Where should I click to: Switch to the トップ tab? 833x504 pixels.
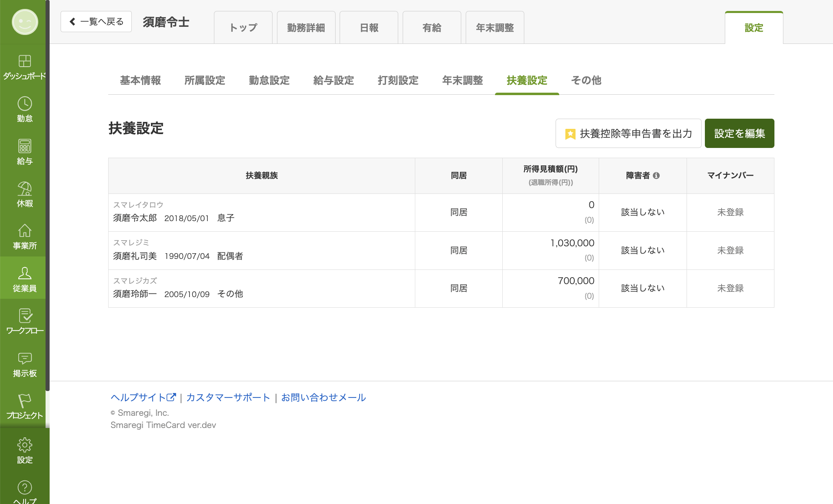243,28
